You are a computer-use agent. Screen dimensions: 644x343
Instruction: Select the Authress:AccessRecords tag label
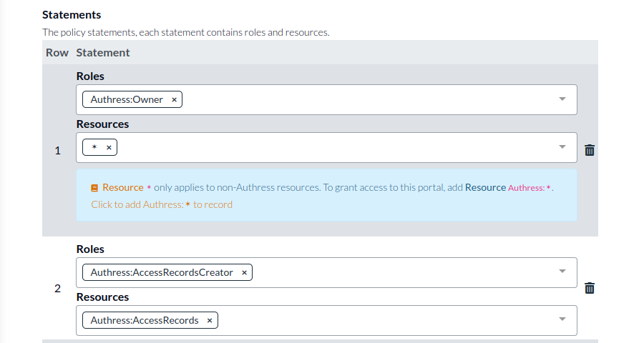[145, 321]
